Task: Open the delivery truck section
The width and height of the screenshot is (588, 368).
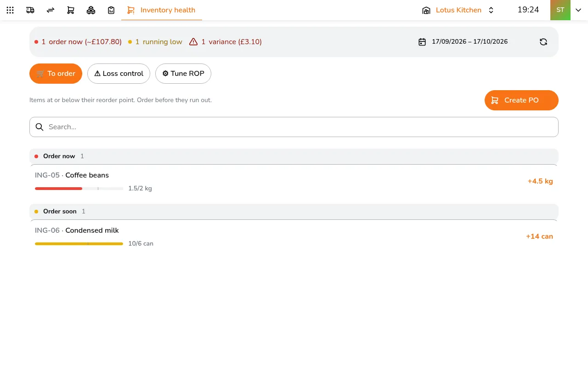Action: [30, 10]
